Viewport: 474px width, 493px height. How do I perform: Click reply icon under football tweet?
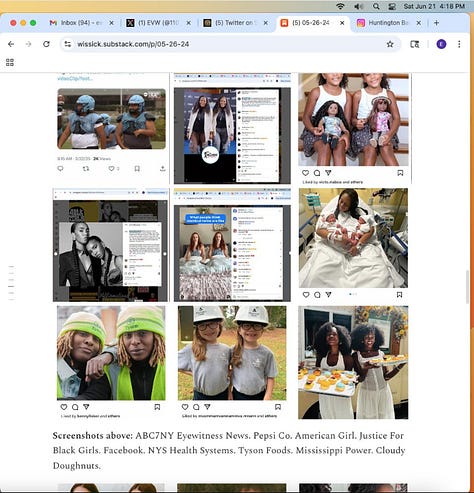60,169
